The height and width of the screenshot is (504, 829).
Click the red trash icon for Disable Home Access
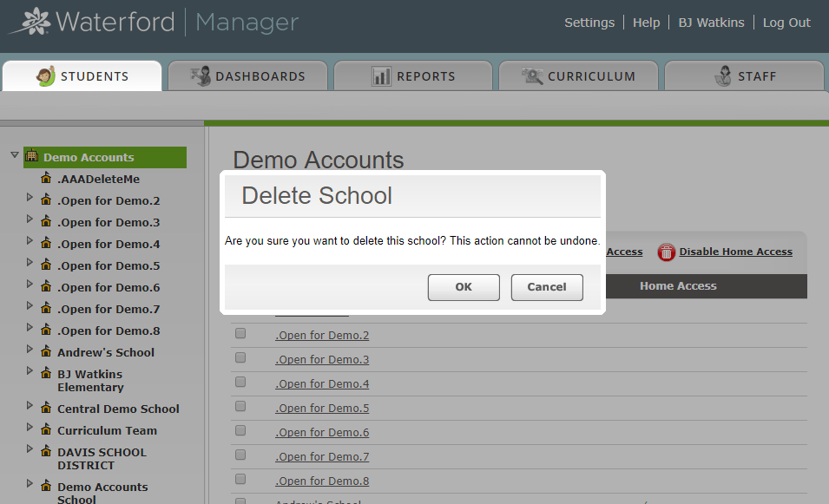tap(666, 252)
